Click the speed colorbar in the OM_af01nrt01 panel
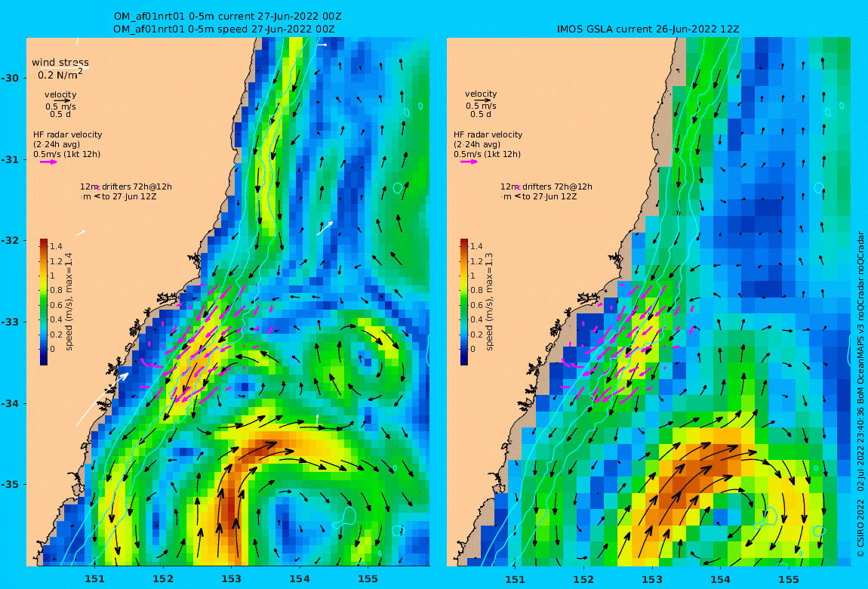The image size is (868, 589). coord(44,302)
